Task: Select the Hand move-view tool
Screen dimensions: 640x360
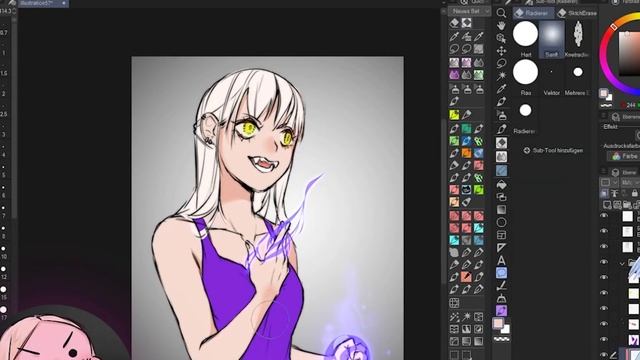Action: 501,26
